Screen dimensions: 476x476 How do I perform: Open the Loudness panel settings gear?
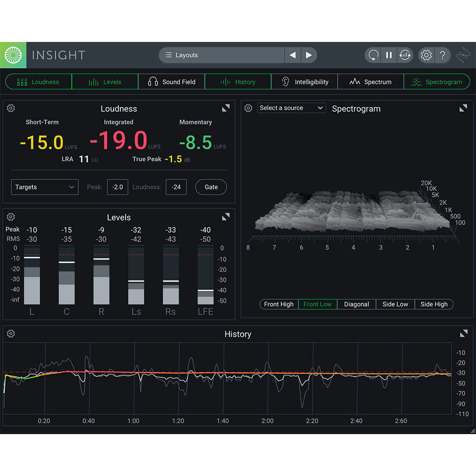(x=11, y=108)
